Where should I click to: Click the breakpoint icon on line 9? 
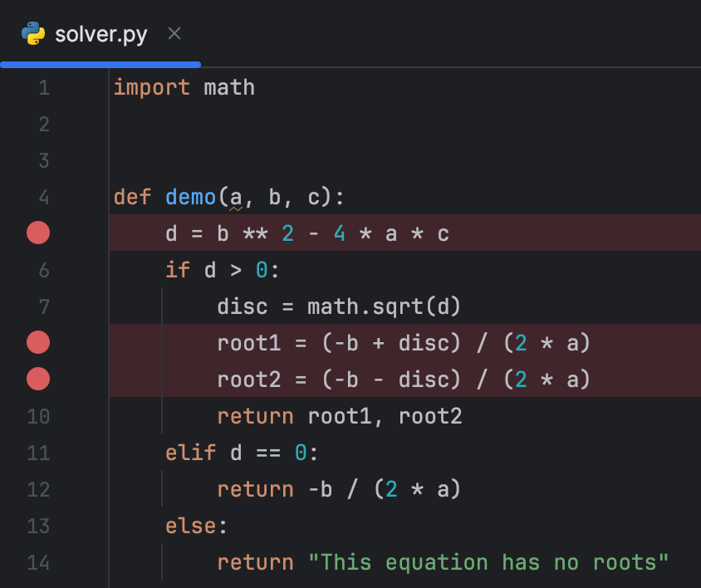point(37,379)
